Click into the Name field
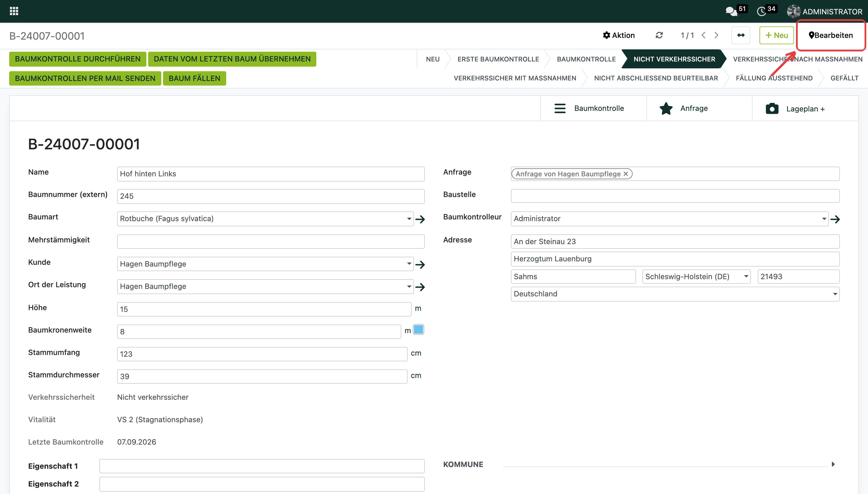868x494 pixels. point(271,174)
